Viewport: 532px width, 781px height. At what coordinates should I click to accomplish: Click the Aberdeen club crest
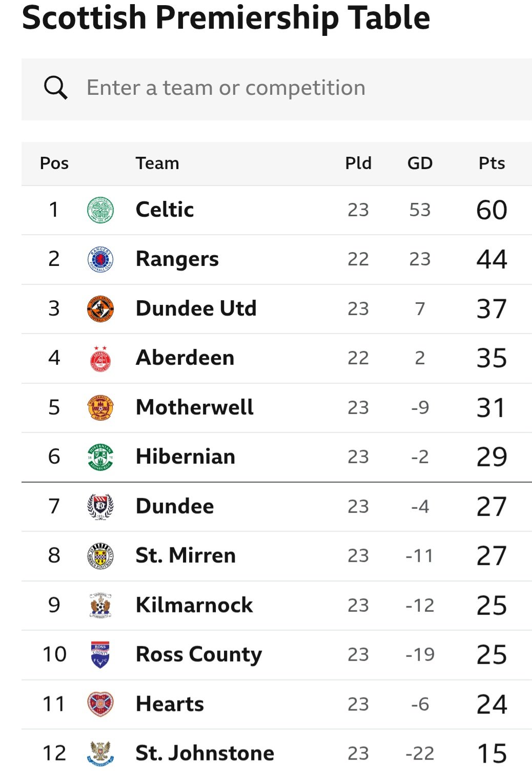click(x=100, y=358)
